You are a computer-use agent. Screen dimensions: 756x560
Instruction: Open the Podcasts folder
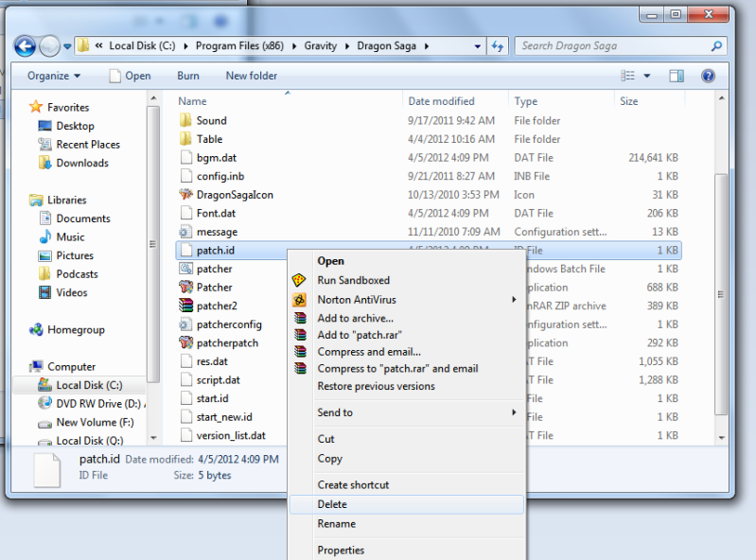pos(68,273)
